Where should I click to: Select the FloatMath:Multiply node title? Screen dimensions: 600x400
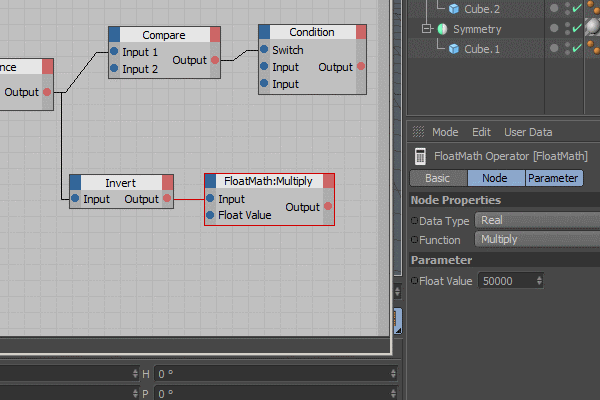click(x=268, y=181)
